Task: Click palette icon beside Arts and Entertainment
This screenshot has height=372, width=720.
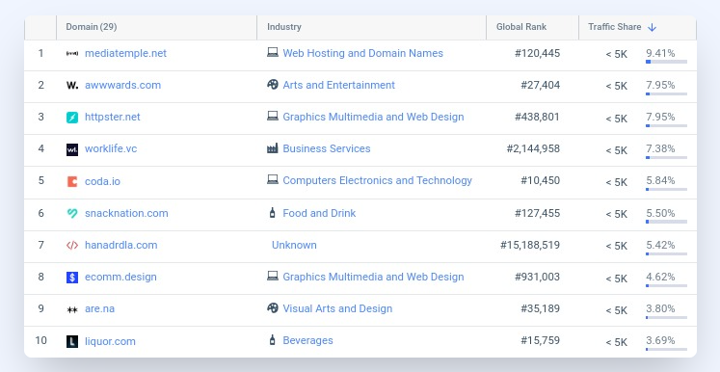Action: tap(273, 85)
